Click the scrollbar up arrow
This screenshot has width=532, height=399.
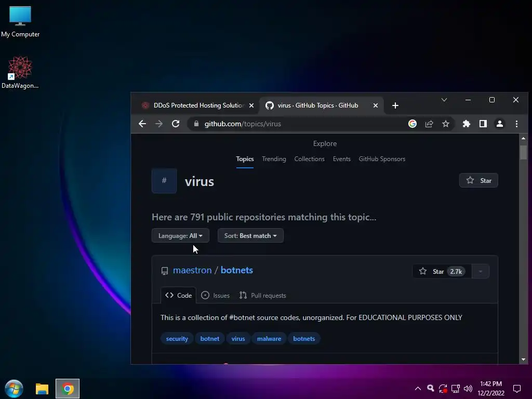point(523,138)
